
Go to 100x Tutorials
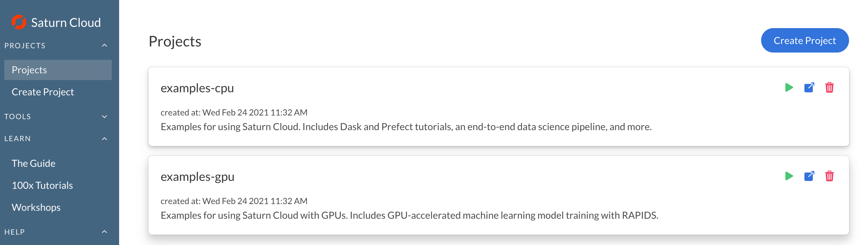pyautogui.click(x=42, y=185)
